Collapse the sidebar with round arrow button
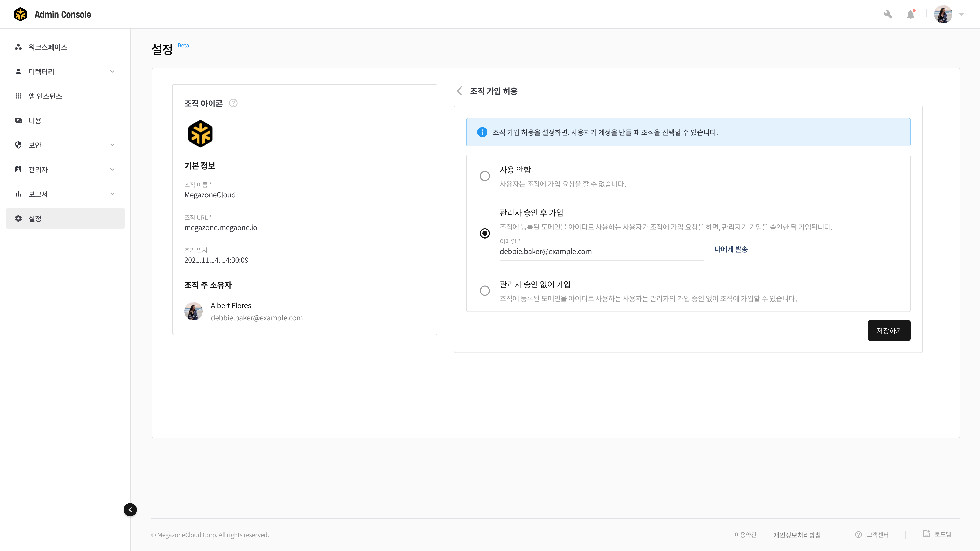The width and height of the screenshot is (980, 551). pos(130,510)
